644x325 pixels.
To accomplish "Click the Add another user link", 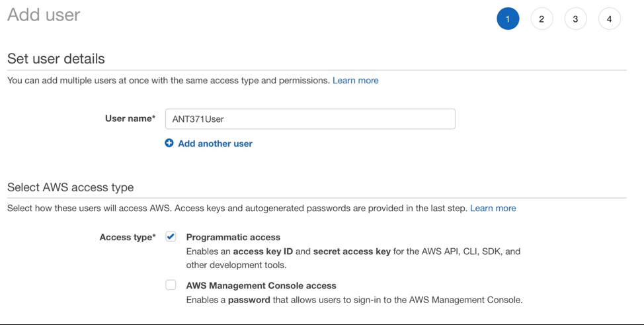I will point(215,144).
